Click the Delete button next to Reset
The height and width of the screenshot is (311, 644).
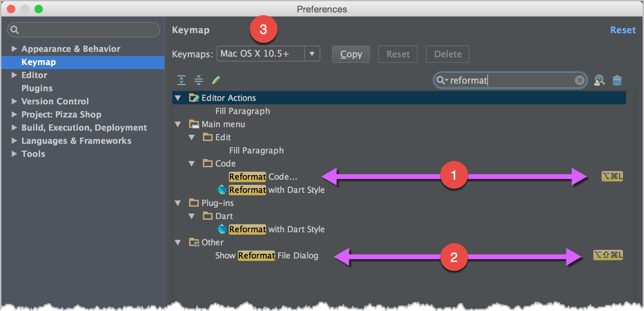pyautogui.click(x=447, y=54)
